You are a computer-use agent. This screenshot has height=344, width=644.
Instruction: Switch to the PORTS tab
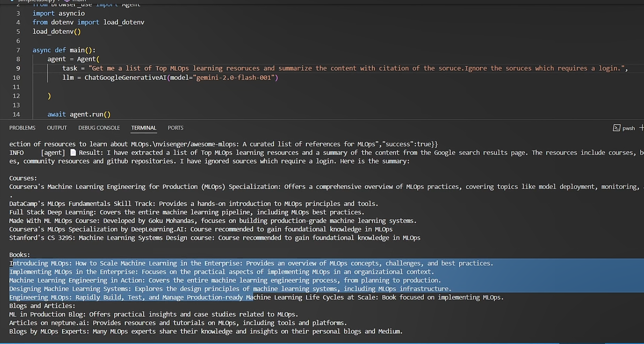coord(175,128)
